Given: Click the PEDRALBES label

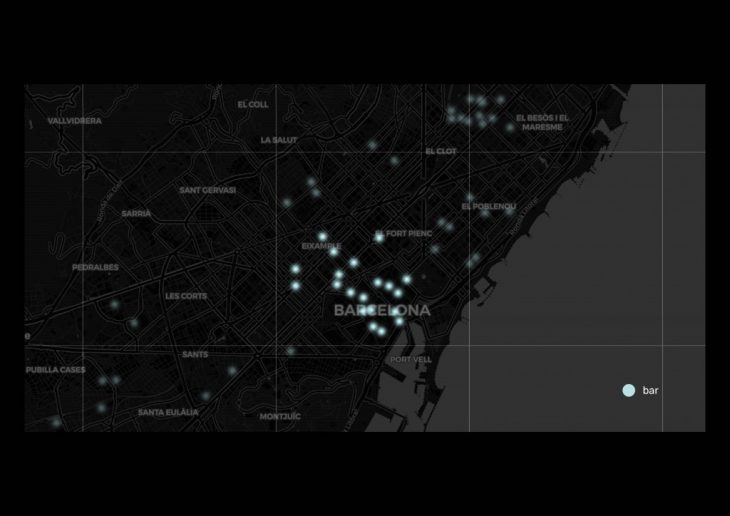Looking at the screenshot, I should point(95,267).
